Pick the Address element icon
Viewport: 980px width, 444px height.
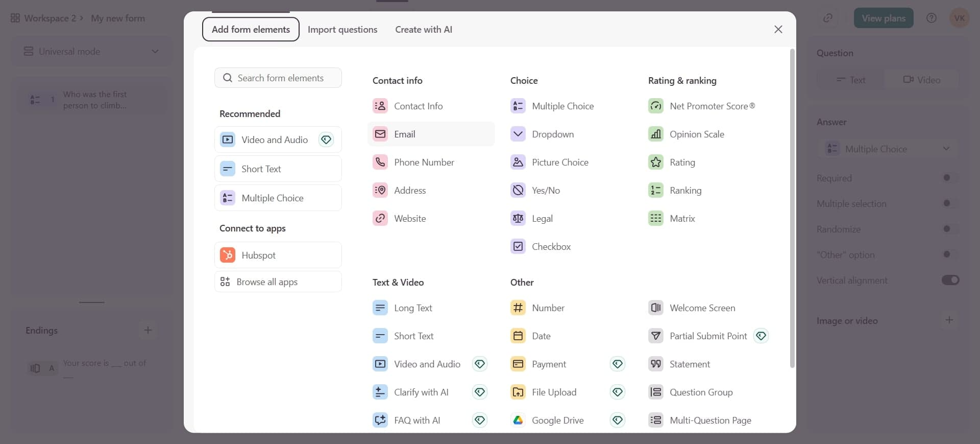pyautogui.click(x=380, y=190)
